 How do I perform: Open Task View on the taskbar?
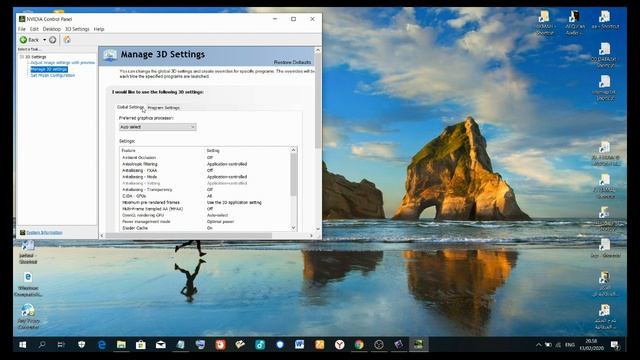pyautogui.click(x=61, y=345)
